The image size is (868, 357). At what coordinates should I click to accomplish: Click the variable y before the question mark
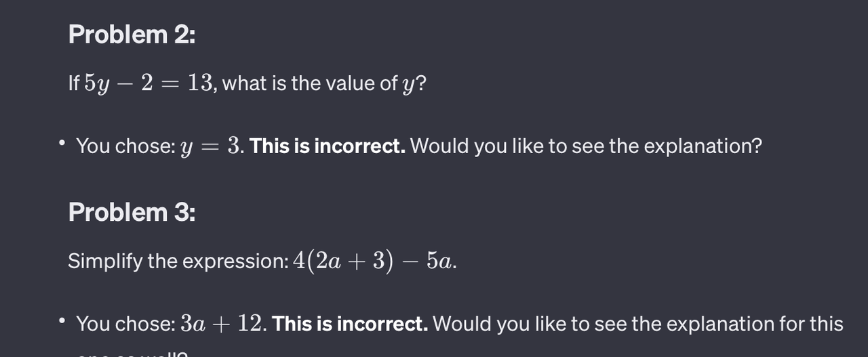coord(408,85)
